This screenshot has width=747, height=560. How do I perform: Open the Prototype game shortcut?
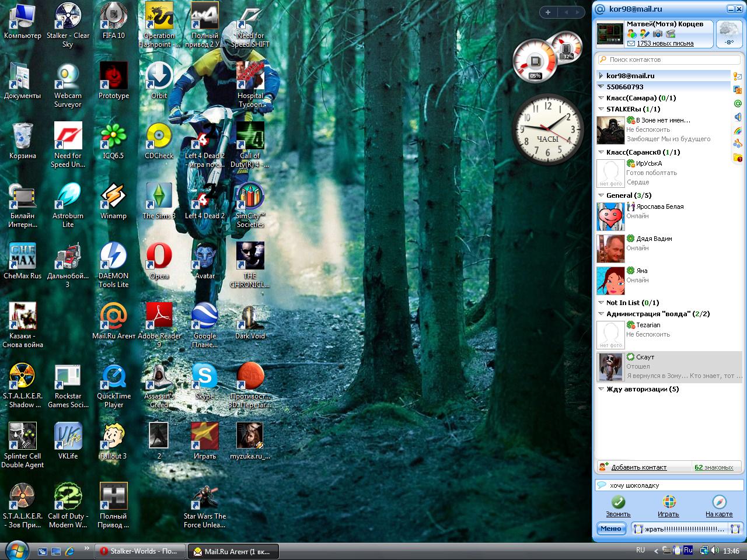113,80
